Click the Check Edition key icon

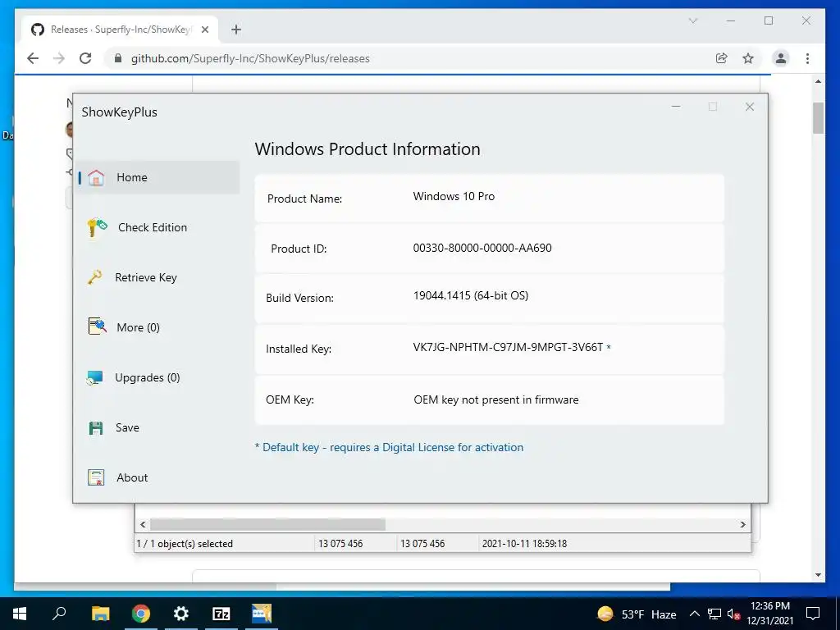[97, 227]
